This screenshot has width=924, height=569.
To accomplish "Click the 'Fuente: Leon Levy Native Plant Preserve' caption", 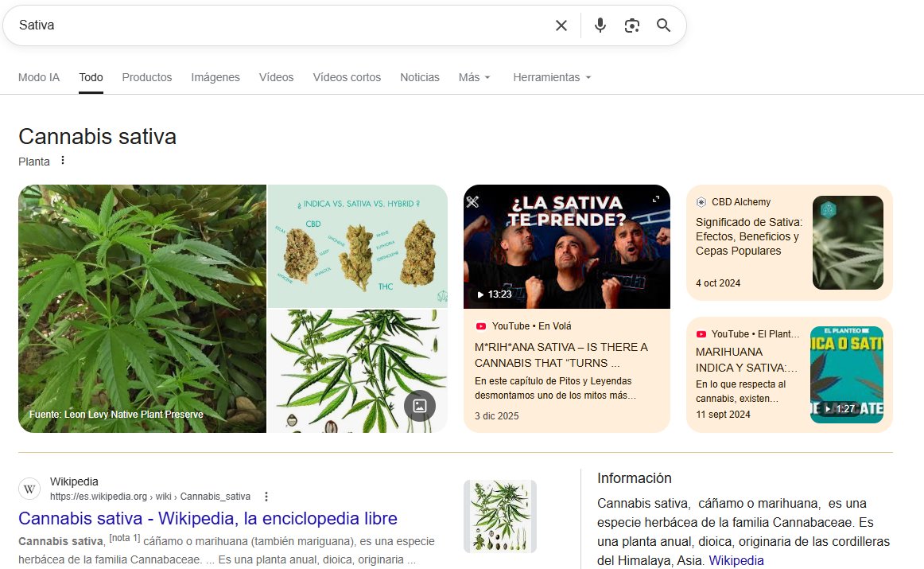I will click(116, 415).
